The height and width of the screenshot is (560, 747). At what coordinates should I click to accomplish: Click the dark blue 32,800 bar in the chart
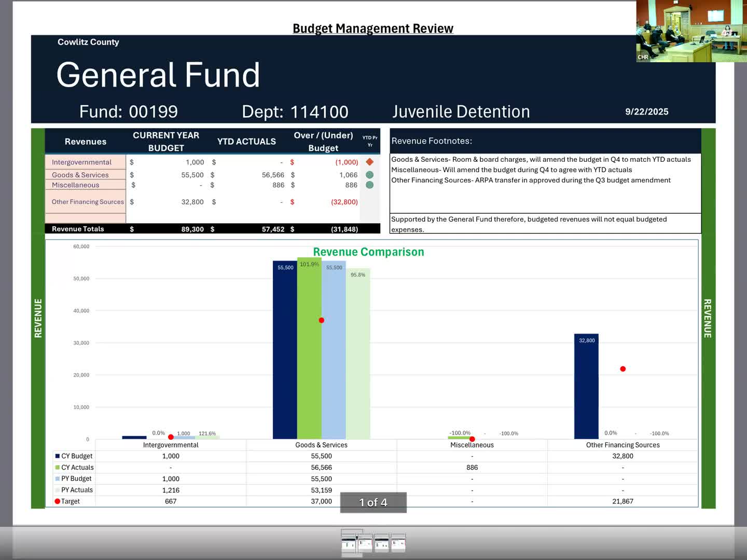(586, 386)
